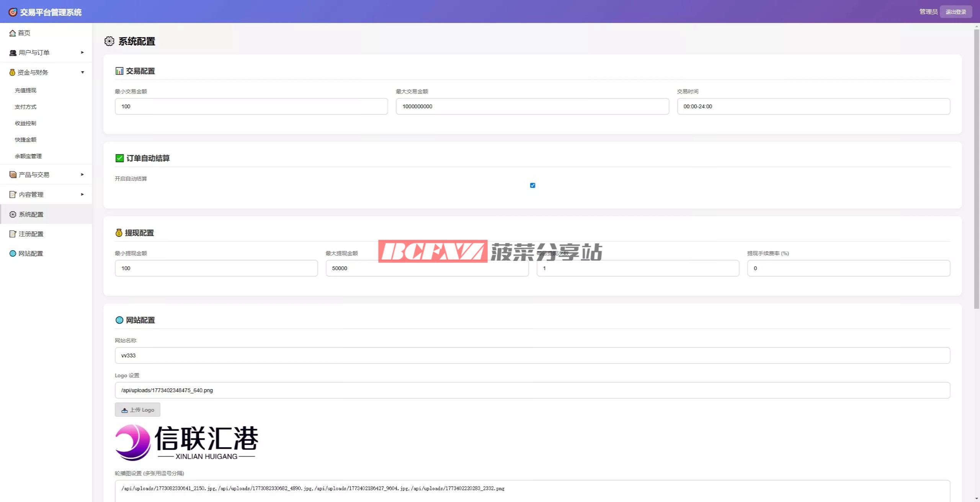Click the home icon beside 首页
The width and height of the screenshot is (980, 502).
pyautogui.click(x=13, y=33)
